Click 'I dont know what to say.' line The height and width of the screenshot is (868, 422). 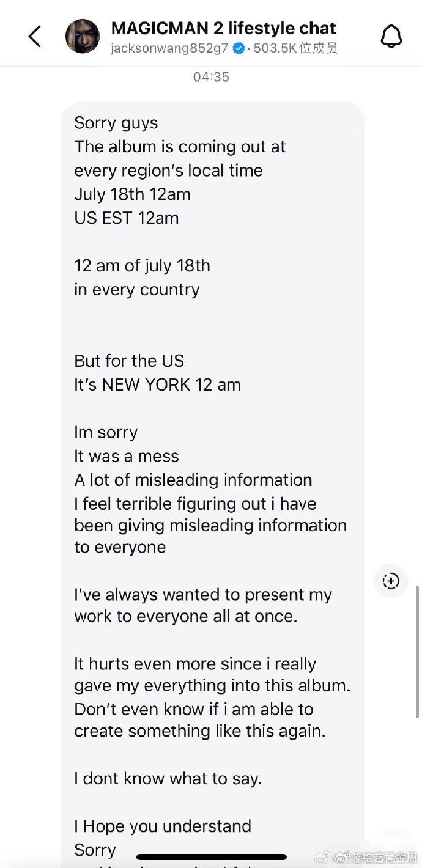click(x=168, y=779)
